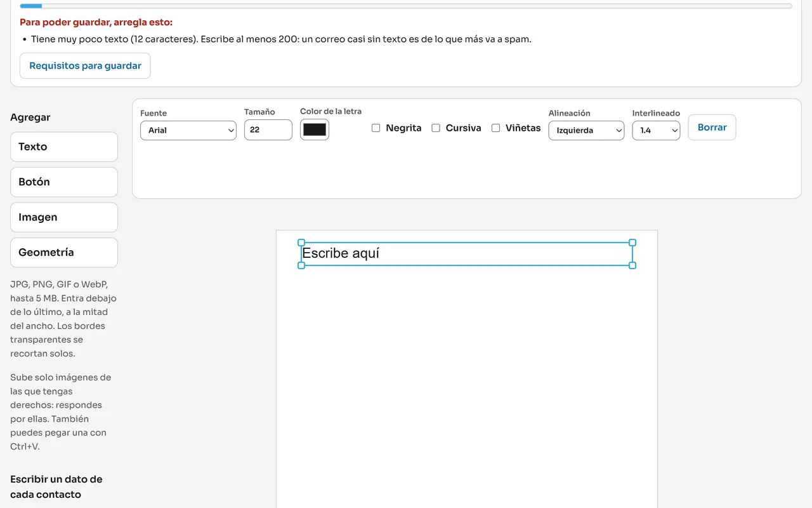
Task: Open the Color de la letra swatch
Action: coord(315,130)
